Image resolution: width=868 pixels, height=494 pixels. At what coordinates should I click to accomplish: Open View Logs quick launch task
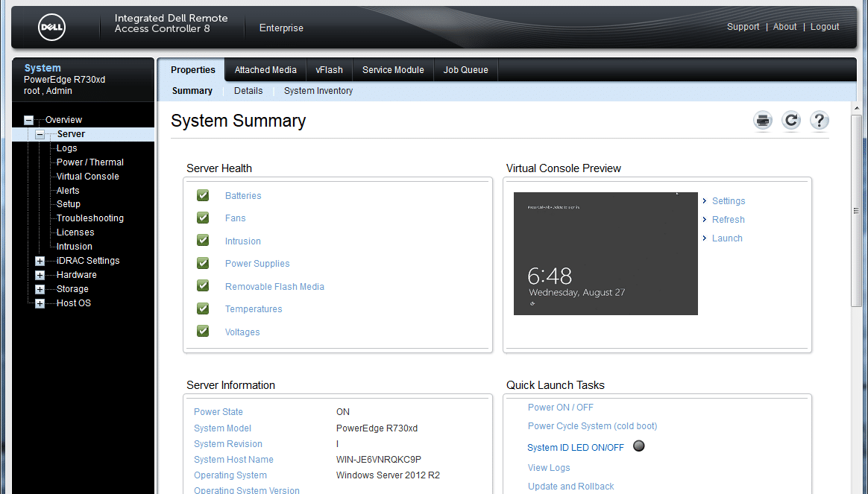[x=549, y=468]
